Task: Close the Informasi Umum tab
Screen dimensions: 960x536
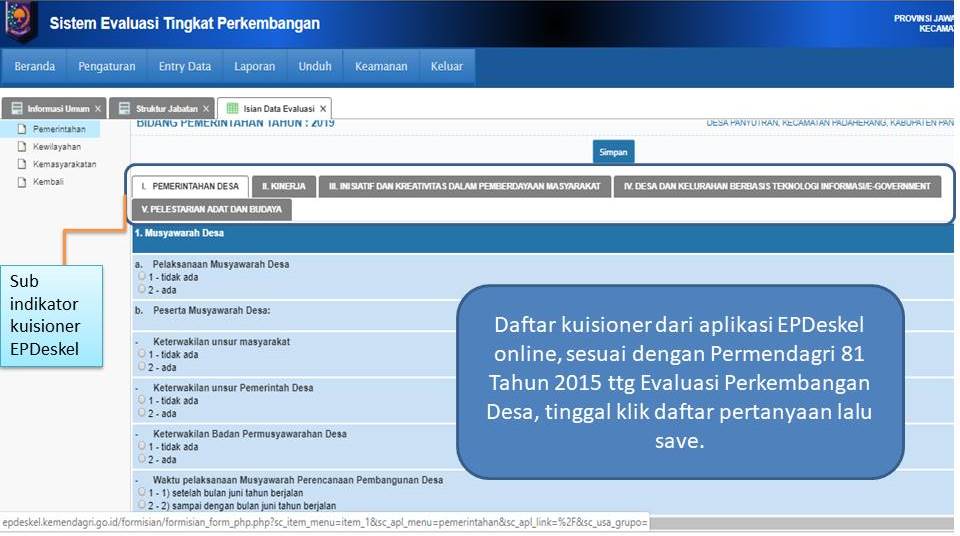Action: click(x=98, y=108)
